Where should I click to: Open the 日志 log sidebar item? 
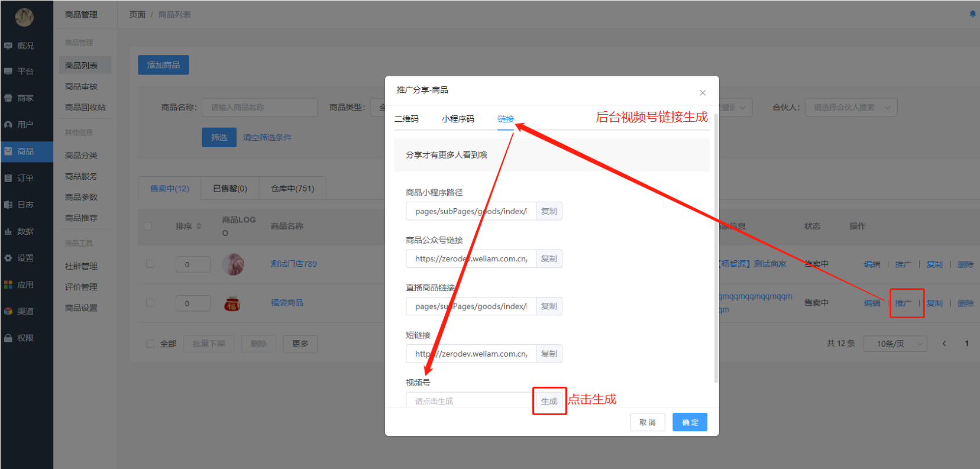[x=26, y=205]
